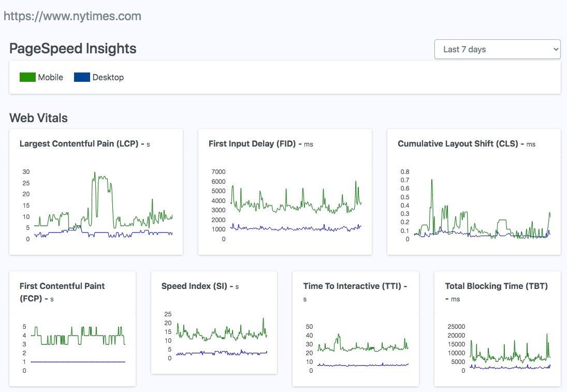Viewport: 567px width, 392px height.
Task: Open the Last 7 days dropdown
Action: point(497,49)
